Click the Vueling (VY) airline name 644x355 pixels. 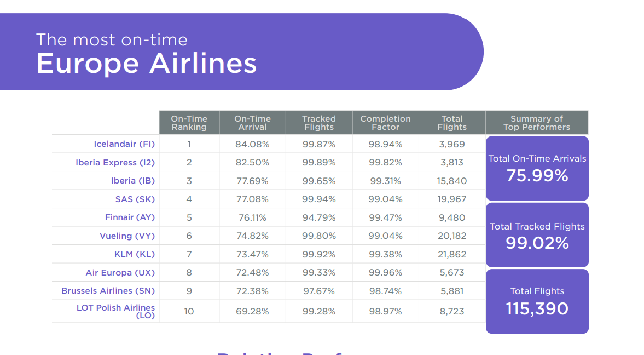pos(127,236)
